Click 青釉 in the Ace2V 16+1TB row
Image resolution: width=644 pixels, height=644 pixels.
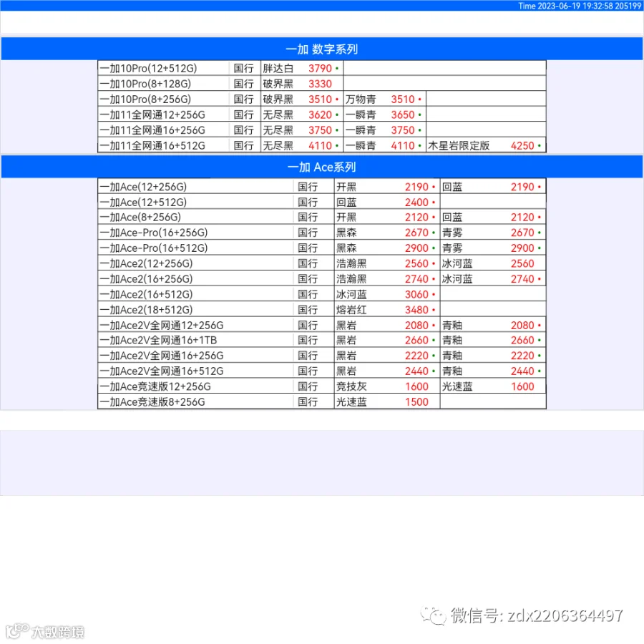click(x=452, y=340)
